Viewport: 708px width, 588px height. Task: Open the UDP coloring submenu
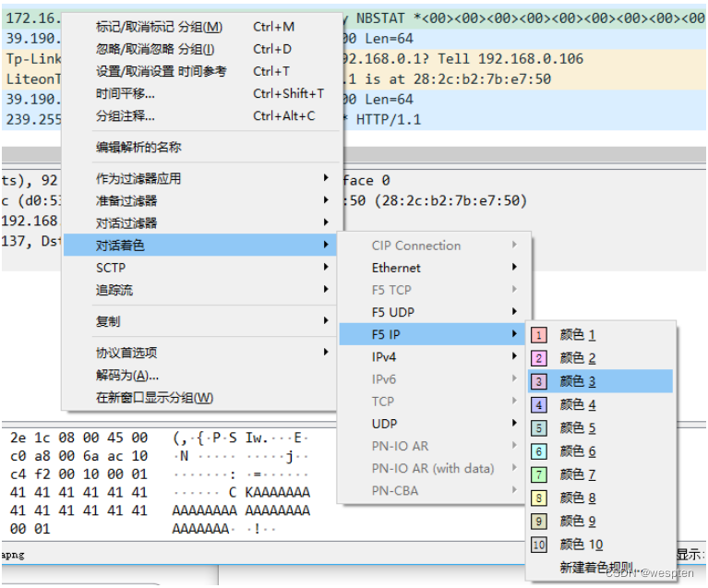[434, 424]
